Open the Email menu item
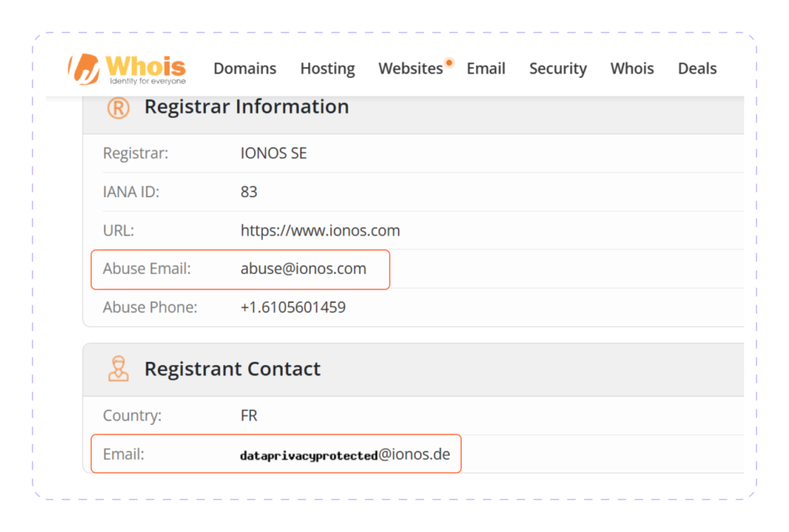Viewport: 789px width, 532px height. tap(485, 69)
